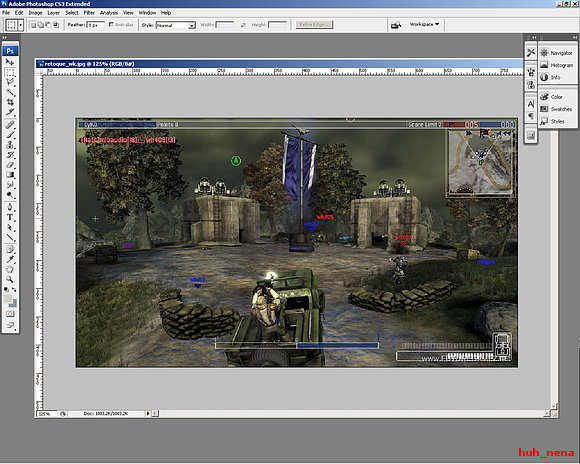Viewport: 580px width, 464px height.
Task: Open the Image menu
Action: 36,13
